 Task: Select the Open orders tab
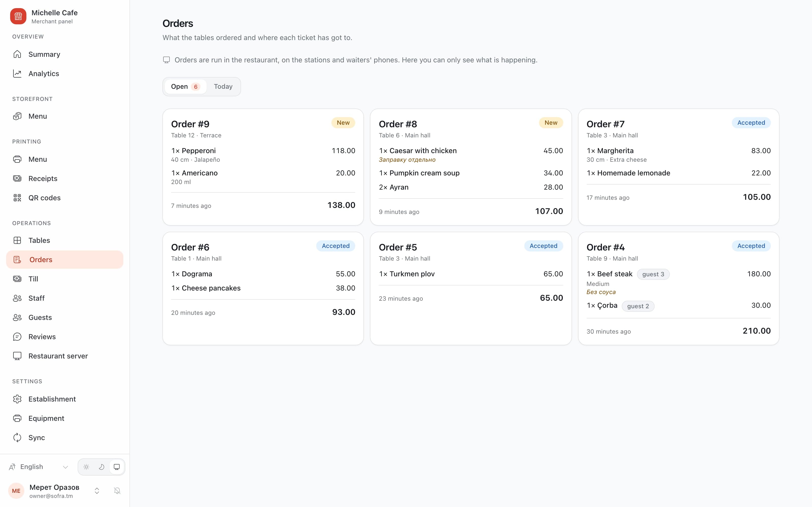[x=185, y=86]
